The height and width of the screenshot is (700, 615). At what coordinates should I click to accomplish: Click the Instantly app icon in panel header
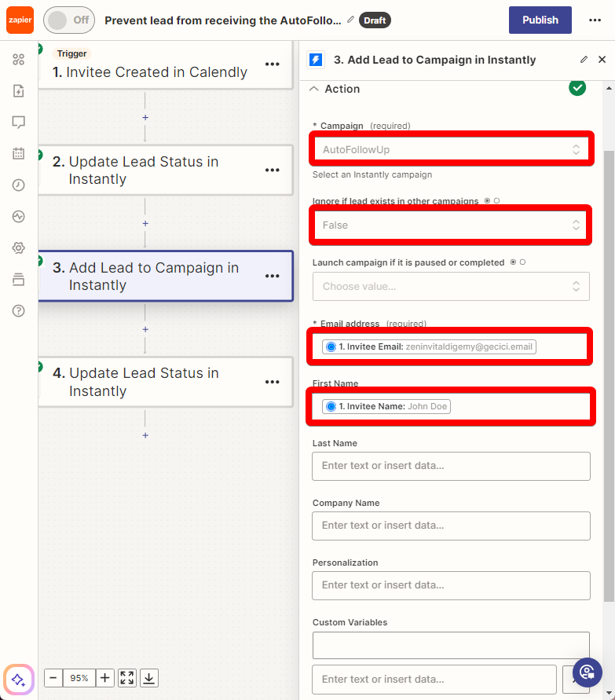[x=316, y=60]
